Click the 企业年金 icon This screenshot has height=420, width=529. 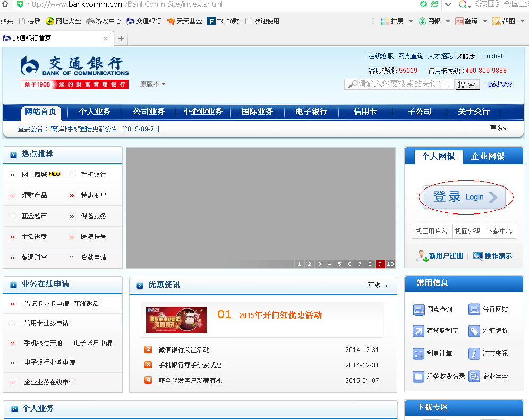point(474,376)
